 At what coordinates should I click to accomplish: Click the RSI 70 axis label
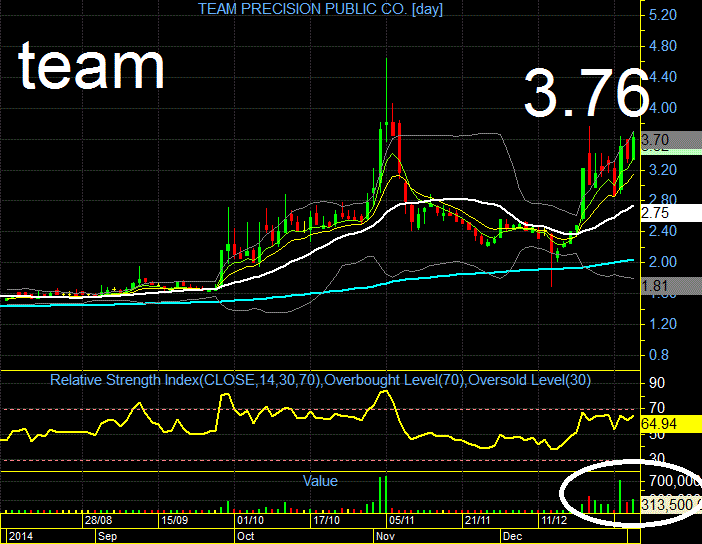[x=657, y=408]
